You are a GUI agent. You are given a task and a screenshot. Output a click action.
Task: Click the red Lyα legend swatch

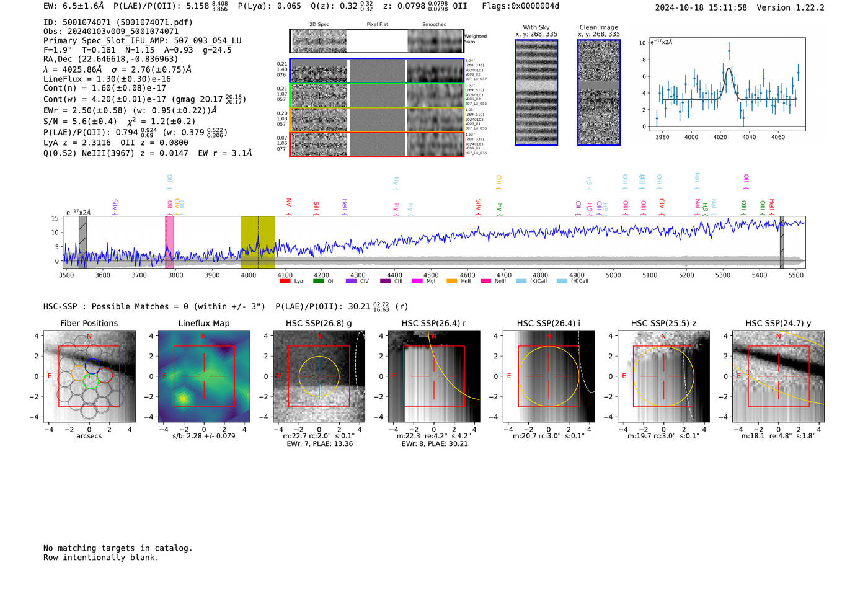click(x=285, y=281)
